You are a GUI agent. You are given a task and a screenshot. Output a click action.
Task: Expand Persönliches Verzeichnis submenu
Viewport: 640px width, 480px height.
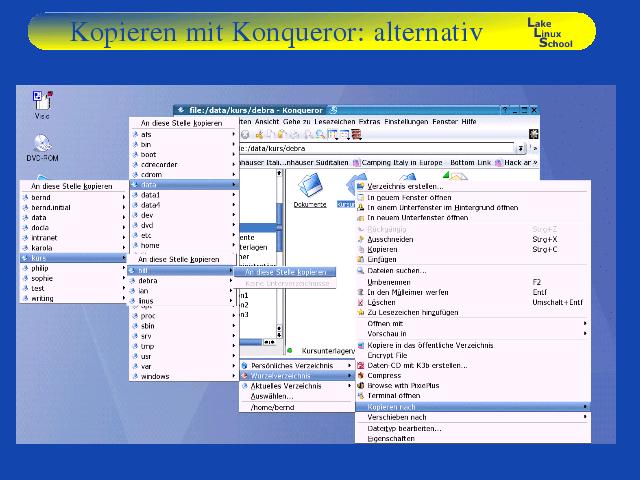tap(297, 366)
